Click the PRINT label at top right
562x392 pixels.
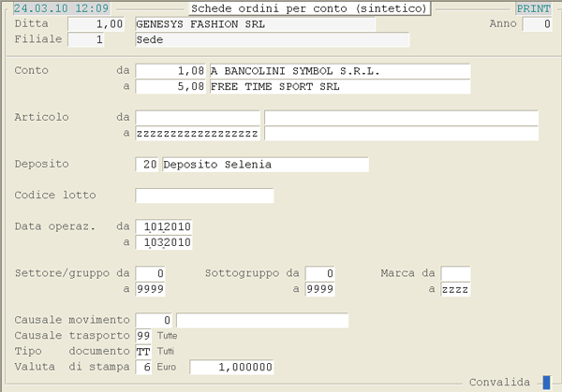[533, 8]
